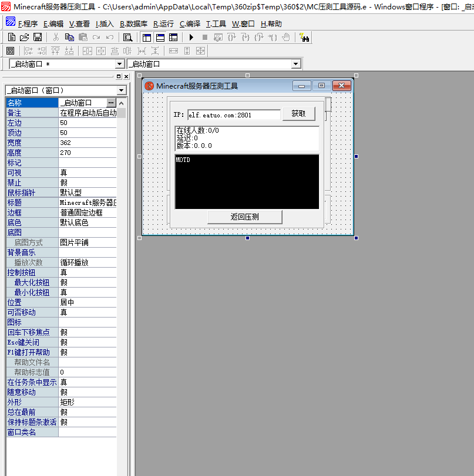The image size is (474, 476).
Task: Align components to right edges
Action: (42, 50)
